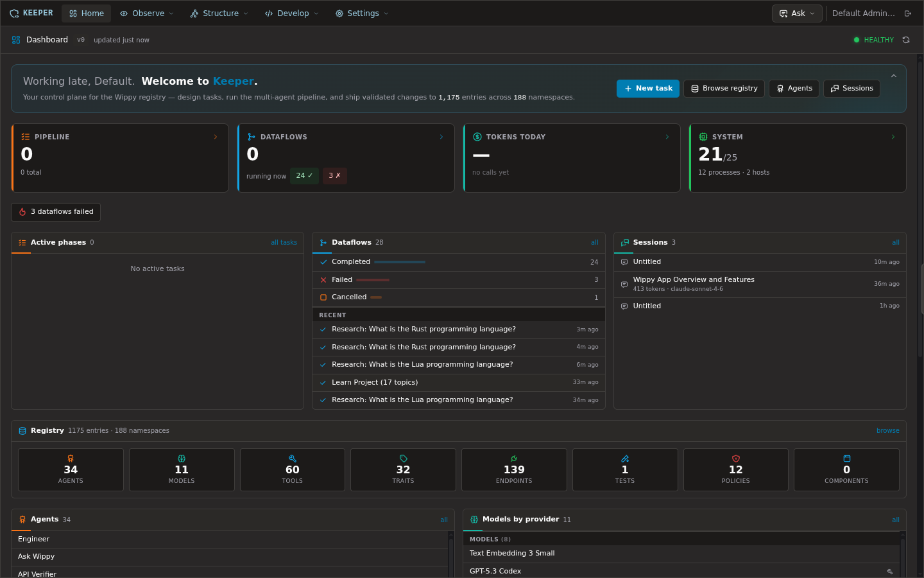Open the Sessions button in banner
Viewport: 924px width, 578px height.
851,89
